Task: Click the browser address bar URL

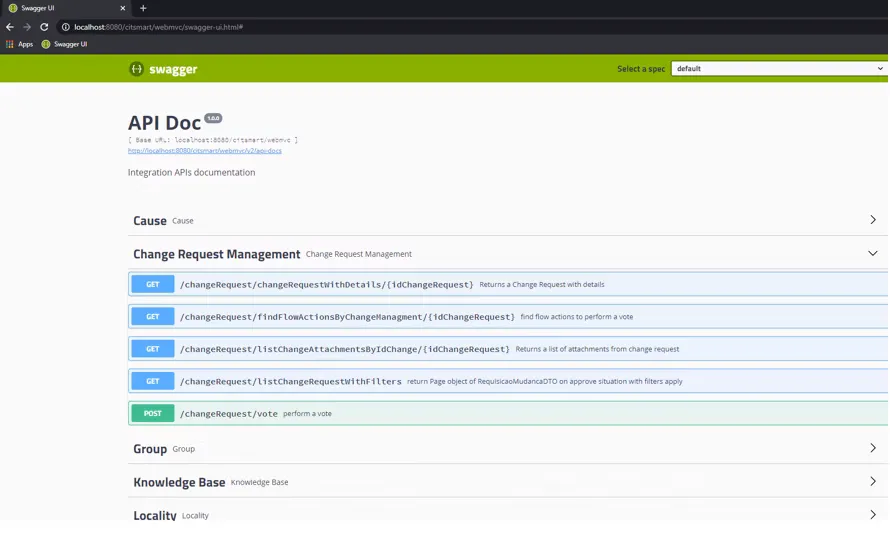Action: tap(158, 27)
